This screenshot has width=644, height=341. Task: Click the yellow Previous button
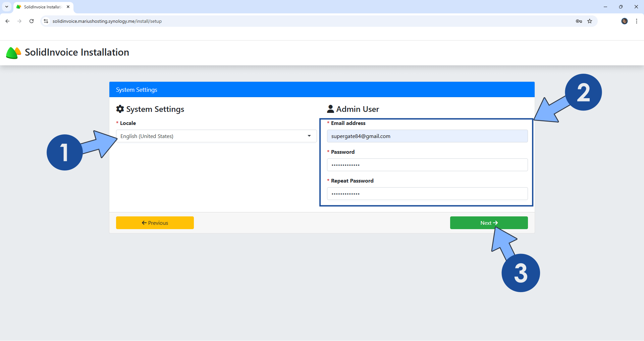coord(155,223)
